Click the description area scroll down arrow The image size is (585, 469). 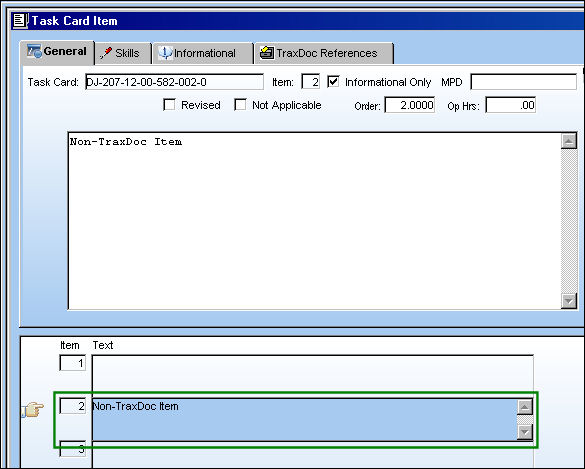[x=569, y=301]
